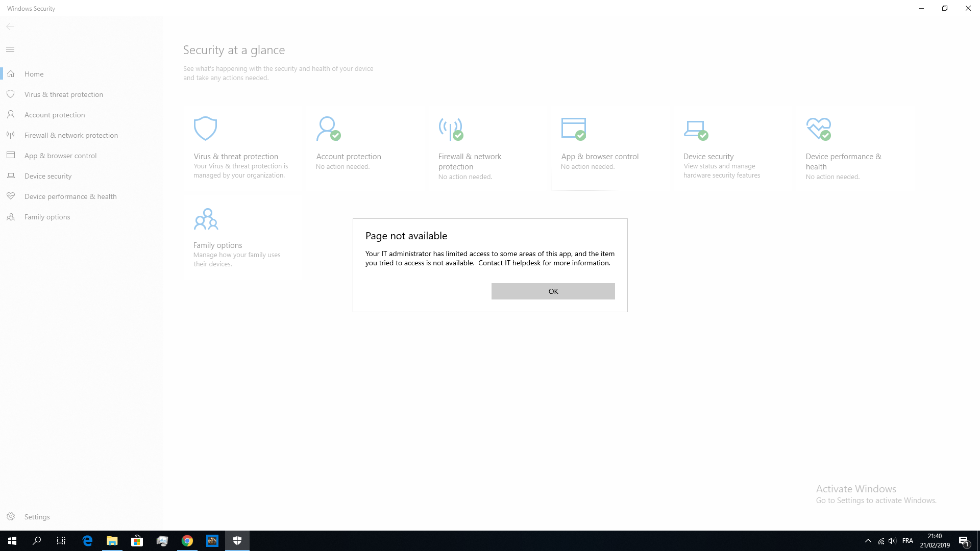Open Virus & threat protection sidebar item
Image resolution: width=980 pixels, height=551 pixels.
click(x=63, y=94)
